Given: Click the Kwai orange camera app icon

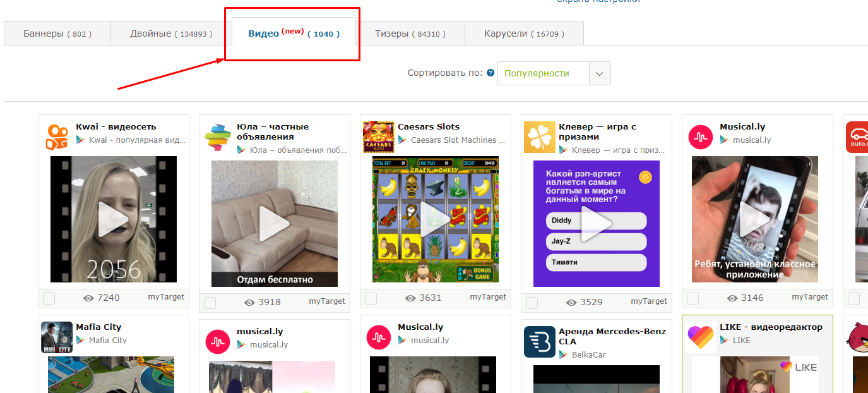Looking at the screenshot, I should (57, 137).
